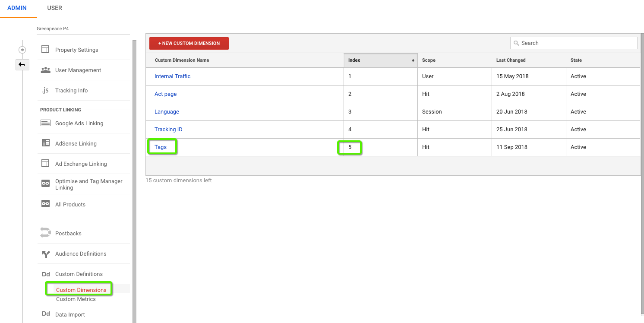Click Hit scope in Tags row
Image resolution: width=644 pixels, height=323 pixels.
(x=426, y=147)
